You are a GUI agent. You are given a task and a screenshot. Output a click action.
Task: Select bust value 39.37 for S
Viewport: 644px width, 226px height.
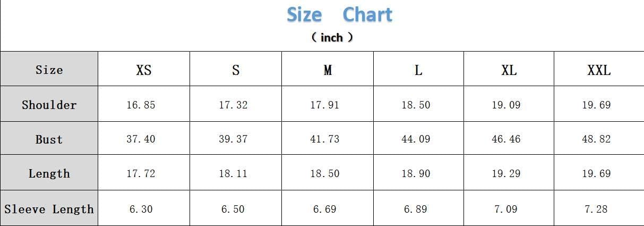tap(233, 139)
